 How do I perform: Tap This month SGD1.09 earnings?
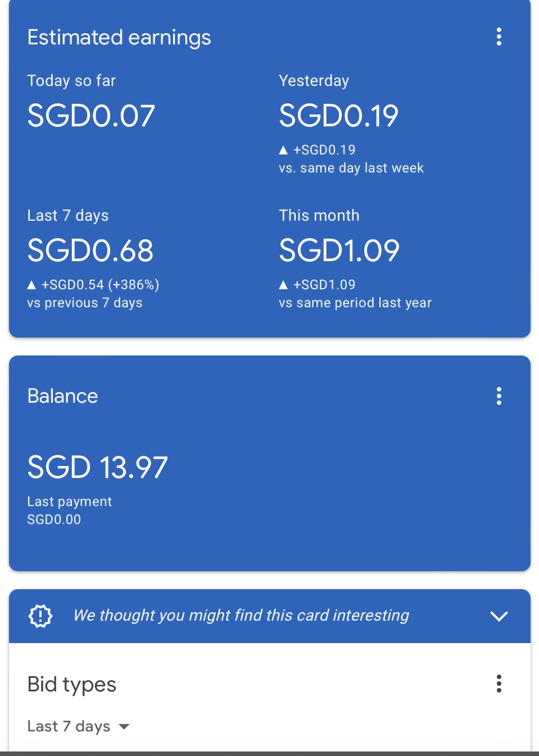tap(339, 251)
